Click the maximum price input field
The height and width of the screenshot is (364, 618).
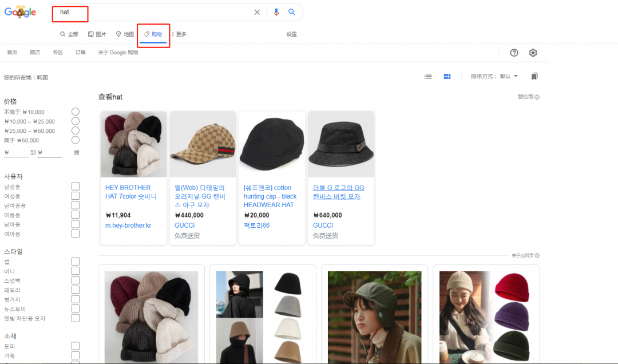pyautogui.click(x=50, y=153)
